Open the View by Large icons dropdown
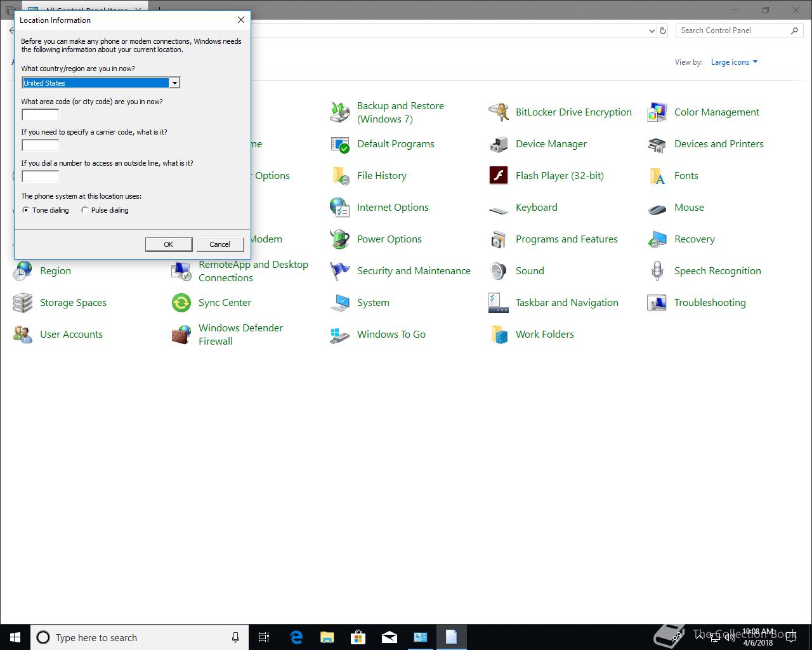 click(x=734, y=62)
